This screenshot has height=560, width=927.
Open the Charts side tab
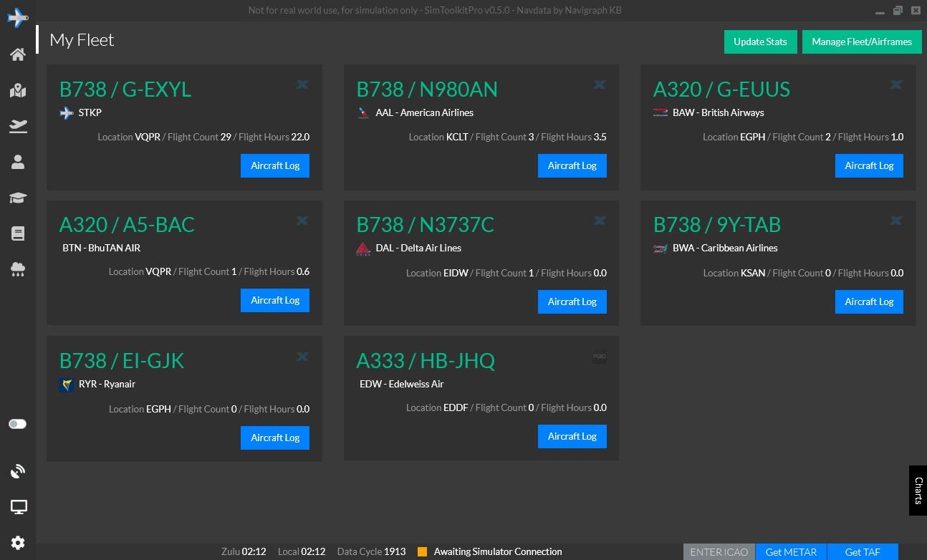(918, 491)
